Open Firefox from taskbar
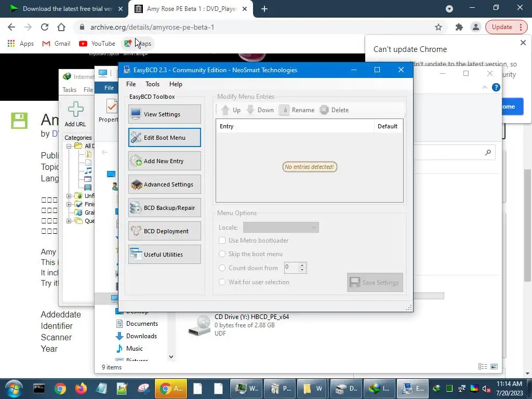532x399 pixels. (81, 389)
